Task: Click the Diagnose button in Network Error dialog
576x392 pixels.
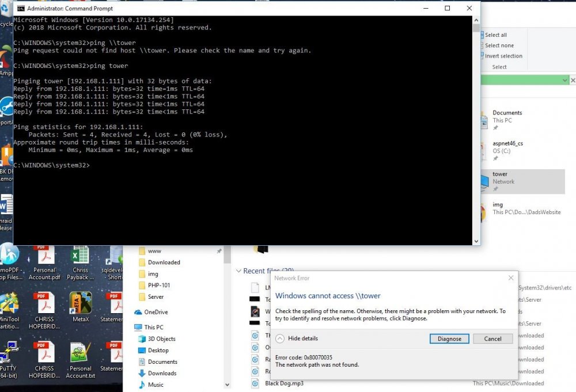Action: [x=449, y=338]
